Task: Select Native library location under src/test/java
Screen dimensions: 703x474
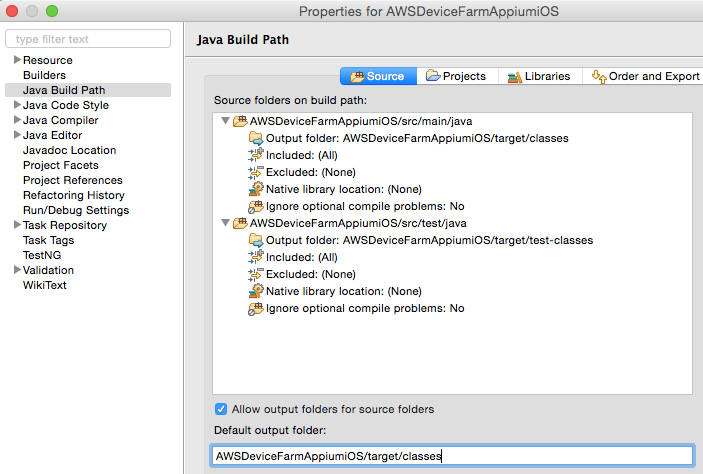Action: [343, 291]
